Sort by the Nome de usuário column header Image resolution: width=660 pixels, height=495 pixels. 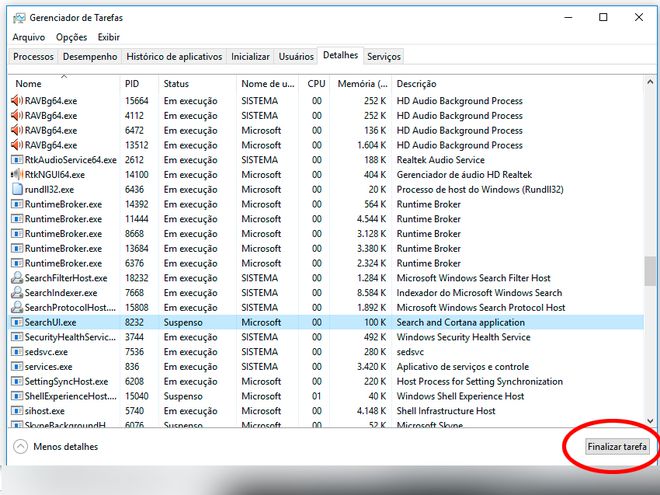(x=267, y=83)
